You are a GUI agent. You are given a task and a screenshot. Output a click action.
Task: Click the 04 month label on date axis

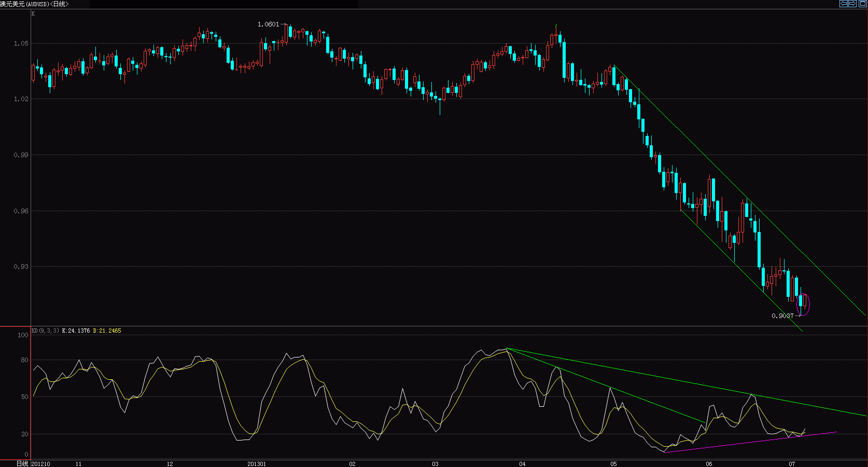coord(522,464)
